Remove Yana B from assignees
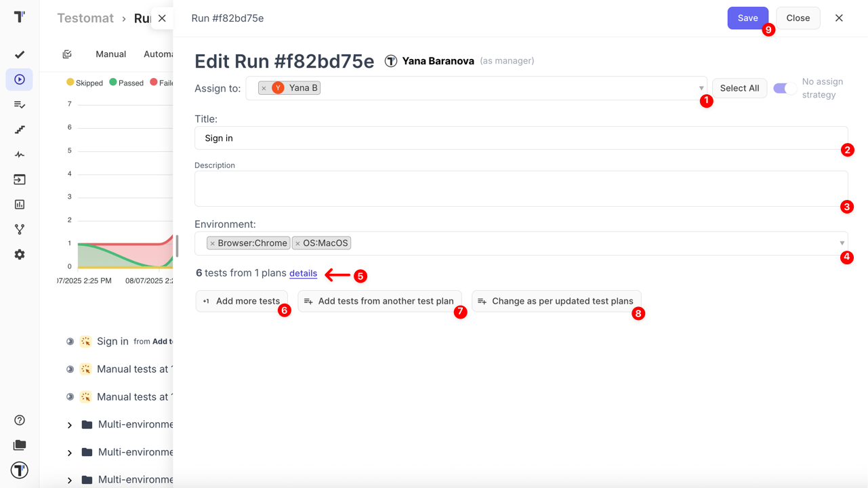Screen dimensions: 868x488 click(264, 88)
